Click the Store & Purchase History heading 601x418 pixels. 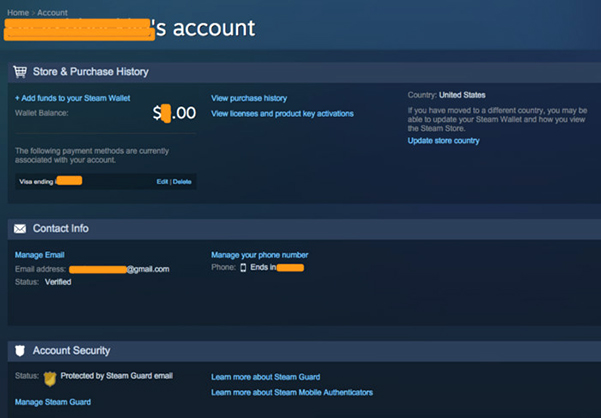[x=91, y=72]
